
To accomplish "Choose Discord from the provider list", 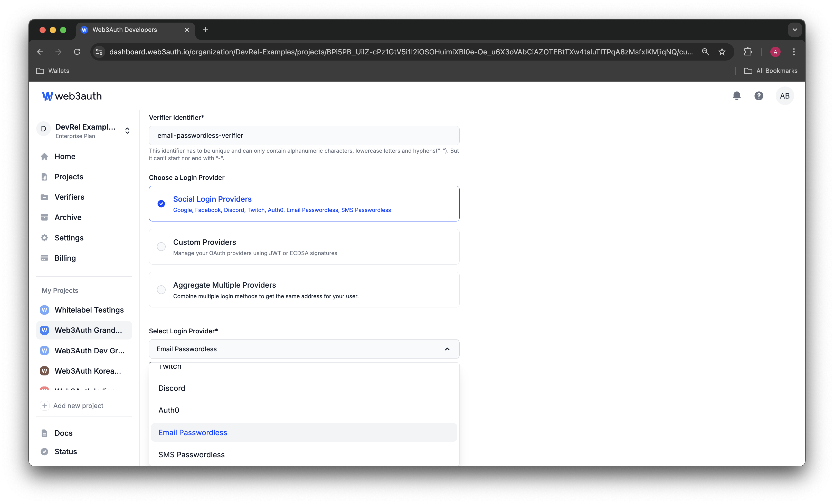I will point(304,388).
